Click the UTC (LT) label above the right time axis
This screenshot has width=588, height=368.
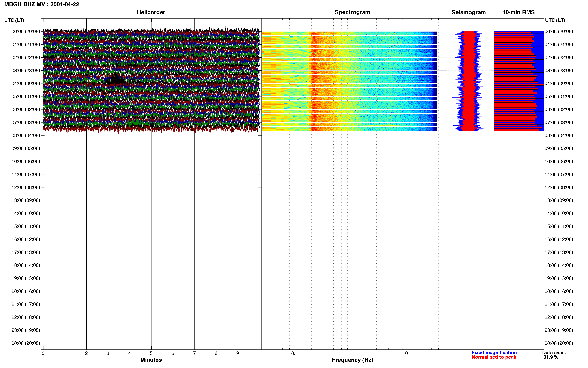point(555,20)
